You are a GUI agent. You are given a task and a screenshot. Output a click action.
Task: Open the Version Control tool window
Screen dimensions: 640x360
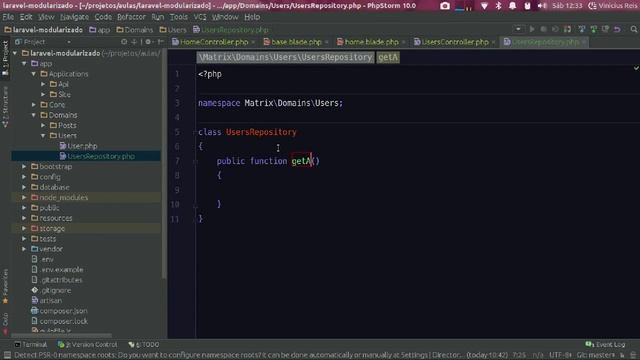tap(87, 344)
